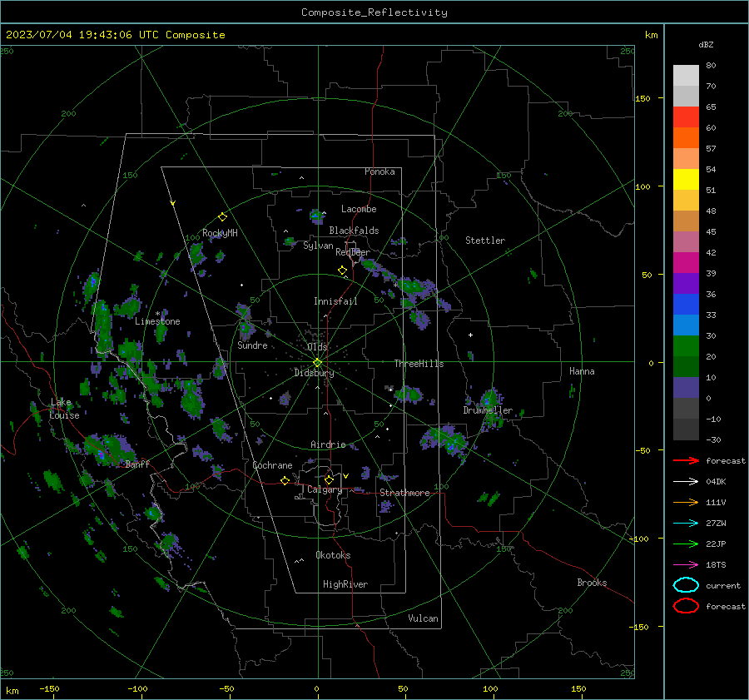The height and width of the screenshot is (700, 749).
Task: Pick the bright green 30 dBZ legend color
Action: [686, 346]
